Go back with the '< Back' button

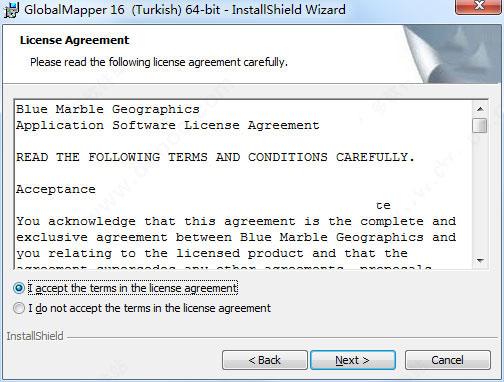[x=265, y=360]
